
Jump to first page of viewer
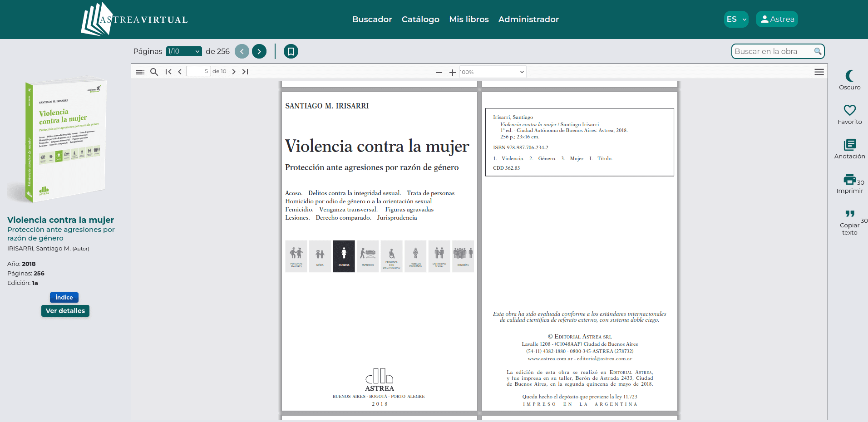tap(168, 72)
